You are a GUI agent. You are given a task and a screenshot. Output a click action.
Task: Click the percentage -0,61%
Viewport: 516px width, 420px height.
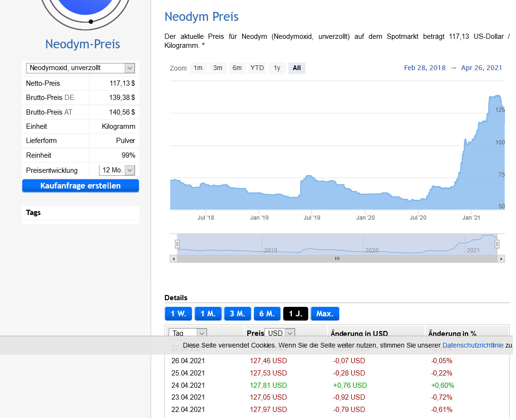pyautogui.click(x=442, y=410)
